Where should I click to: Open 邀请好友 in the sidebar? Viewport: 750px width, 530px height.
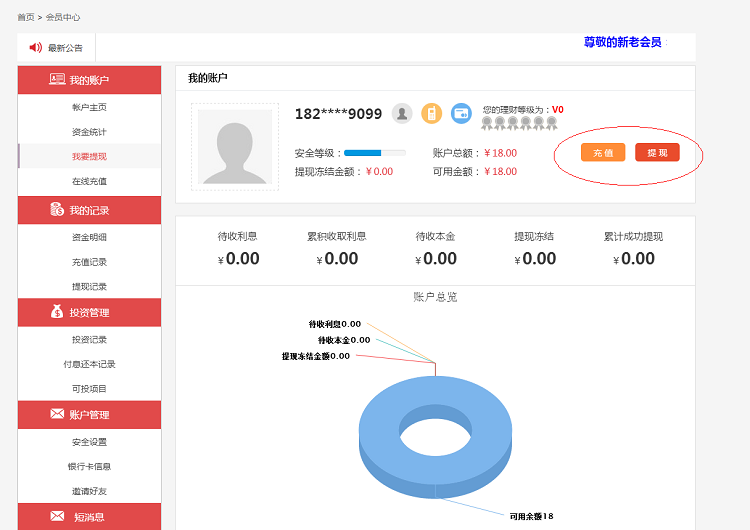click(89, 491)
